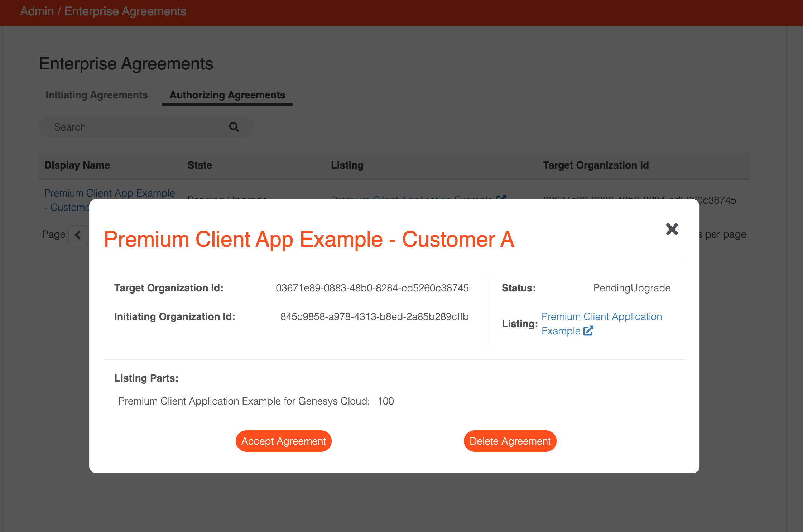The height and width of the screenshot is (532, 803).
Task: Select the Authorizing Agreements tab
Action: 227,95
